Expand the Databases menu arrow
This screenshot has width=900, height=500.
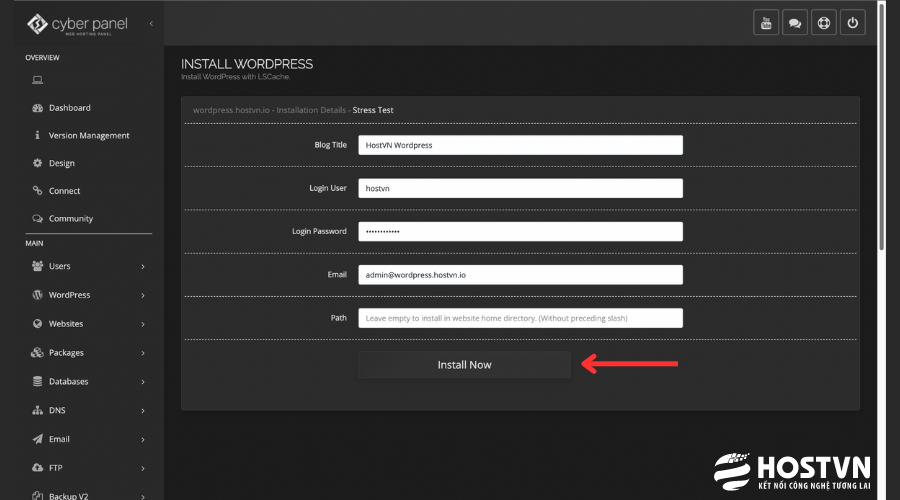[x=143, y=382]
